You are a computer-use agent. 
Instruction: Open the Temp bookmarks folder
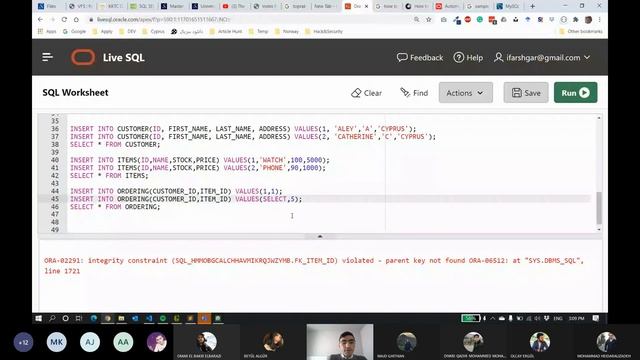coord(258,31)
